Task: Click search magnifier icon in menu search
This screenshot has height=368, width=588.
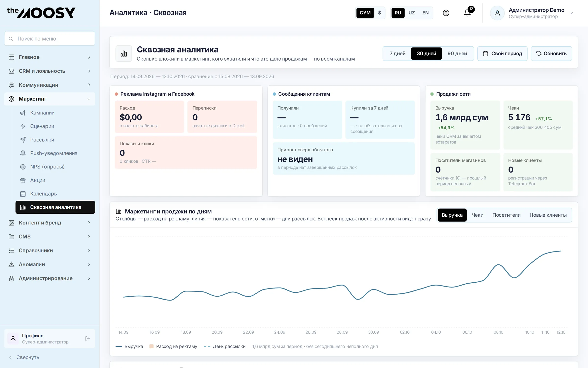Action: pyautogui.click(x=11, y=39)
